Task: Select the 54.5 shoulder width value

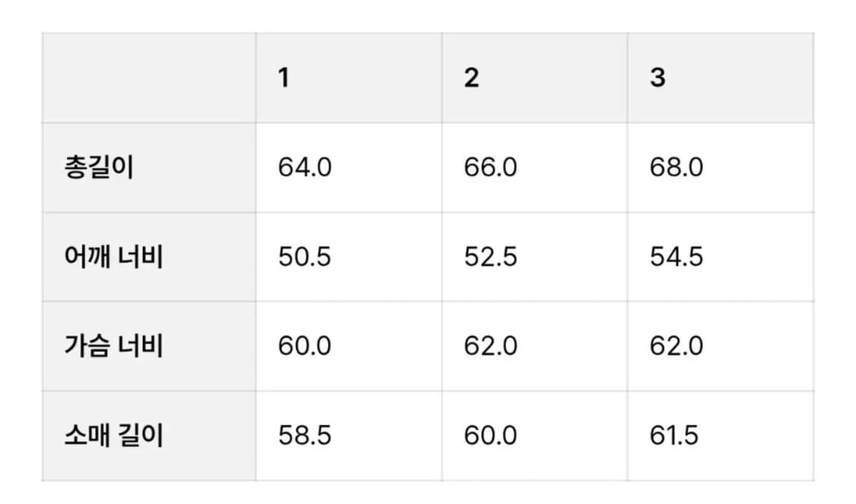Action: coord(676,257)
